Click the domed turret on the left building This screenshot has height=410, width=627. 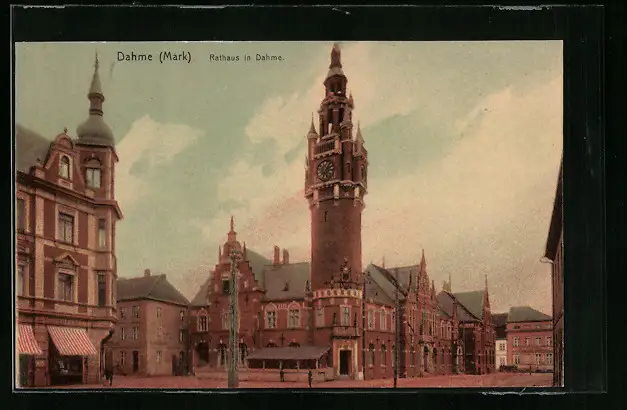pyautogui.click(x=95, y=126)
